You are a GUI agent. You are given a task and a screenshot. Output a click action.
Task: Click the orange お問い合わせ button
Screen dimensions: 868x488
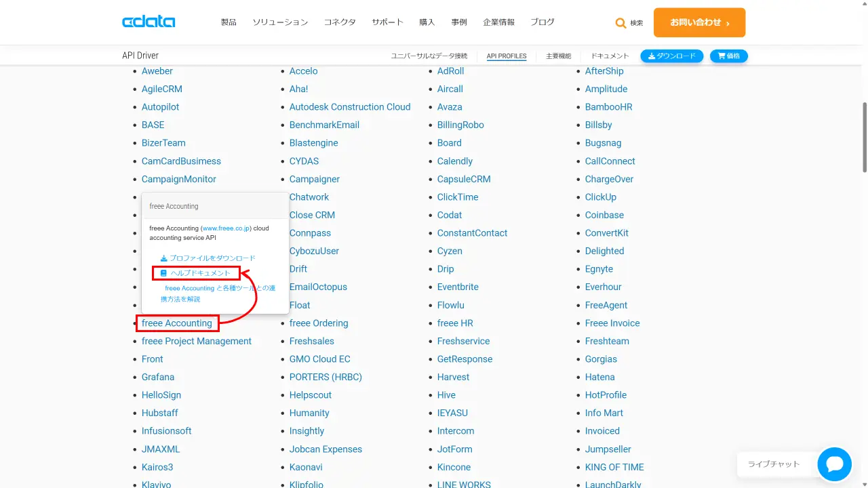click(699, 22)
